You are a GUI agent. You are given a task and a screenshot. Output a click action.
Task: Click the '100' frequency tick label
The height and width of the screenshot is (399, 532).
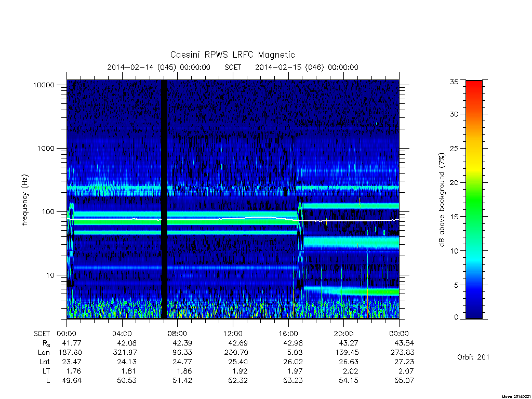[48, 212]
